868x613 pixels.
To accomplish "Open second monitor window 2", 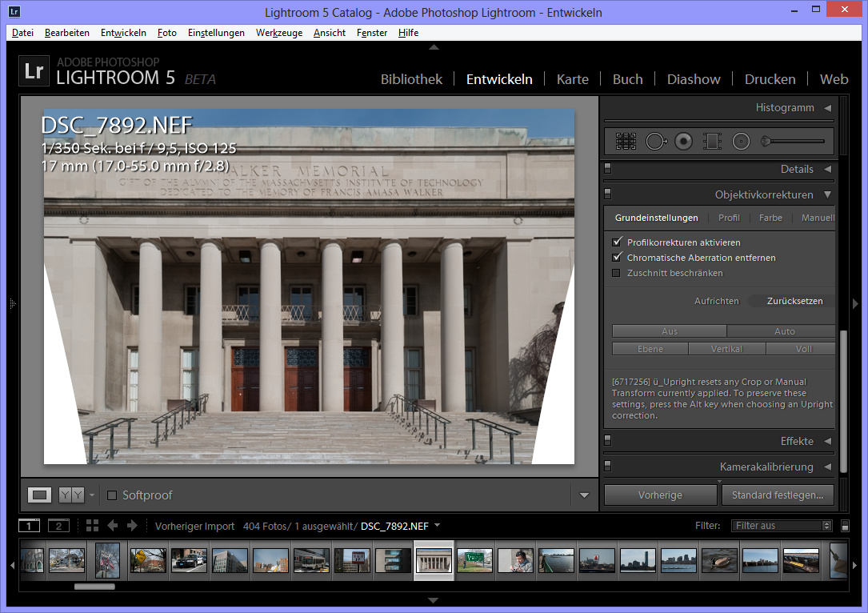I will tap(58, 526).
